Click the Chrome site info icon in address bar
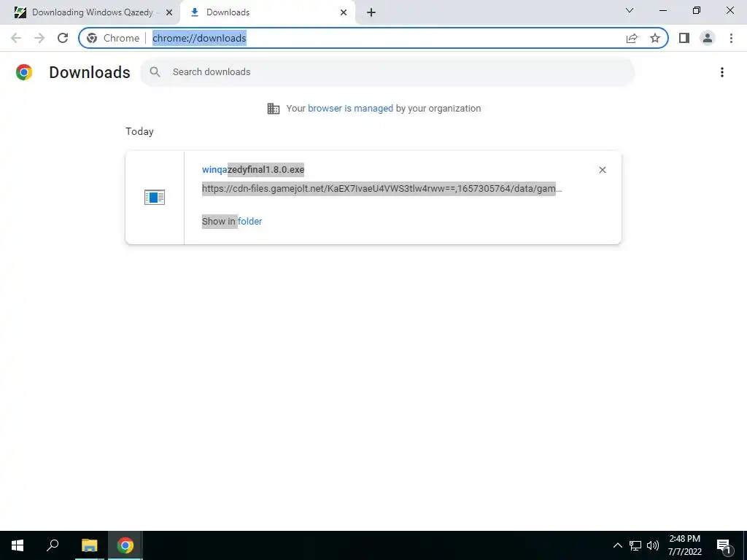The image size is (747, 560). [92, 38]
